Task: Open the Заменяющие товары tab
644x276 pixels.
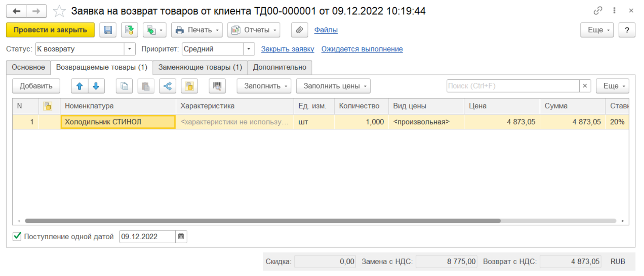Action: click(200, 67)
